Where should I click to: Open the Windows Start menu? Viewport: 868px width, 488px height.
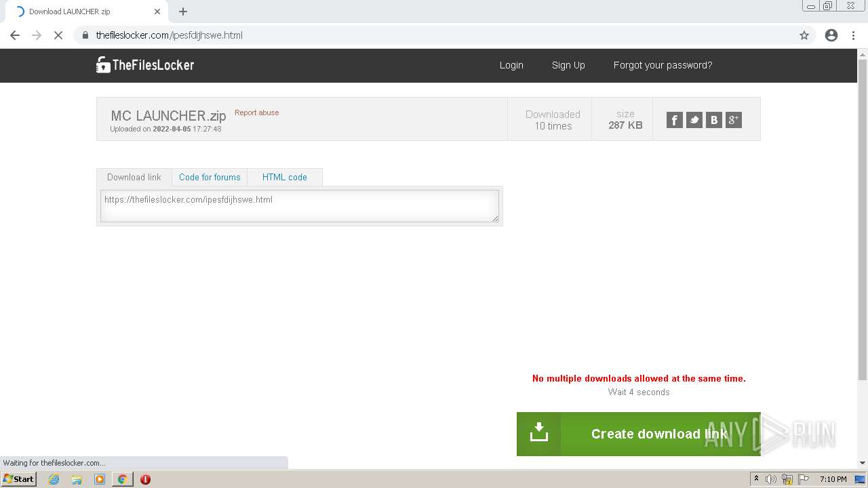click(18, 479)
